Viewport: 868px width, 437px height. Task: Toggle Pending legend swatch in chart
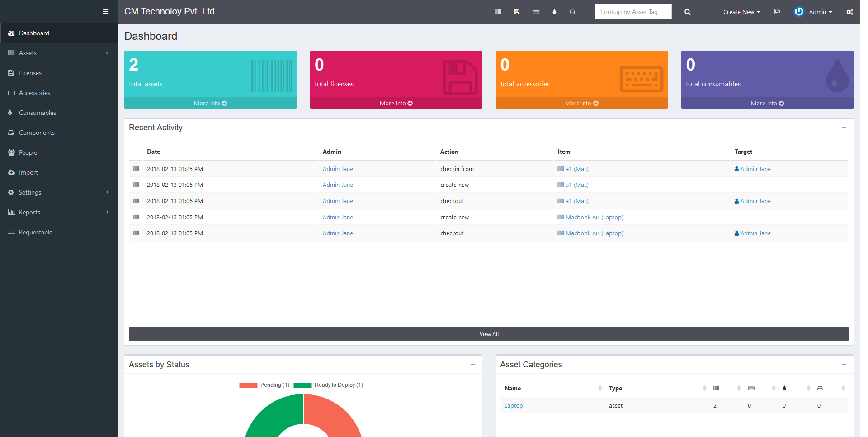[x=248, y=385]
